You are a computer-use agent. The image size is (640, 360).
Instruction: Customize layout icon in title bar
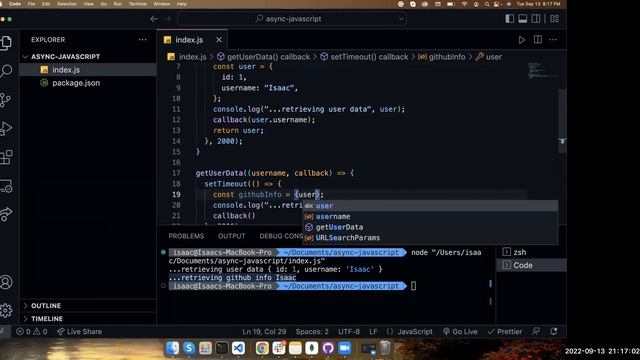click(x=554, y=19)
